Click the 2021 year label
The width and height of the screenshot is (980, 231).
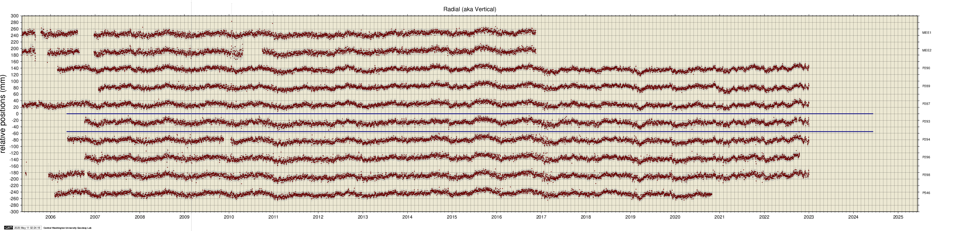pos(719,217)
